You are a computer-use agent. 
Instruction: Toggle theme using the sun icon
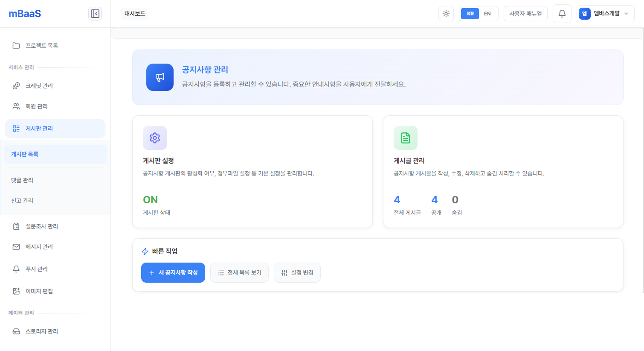pyautogui.click(x=446, y=13)
